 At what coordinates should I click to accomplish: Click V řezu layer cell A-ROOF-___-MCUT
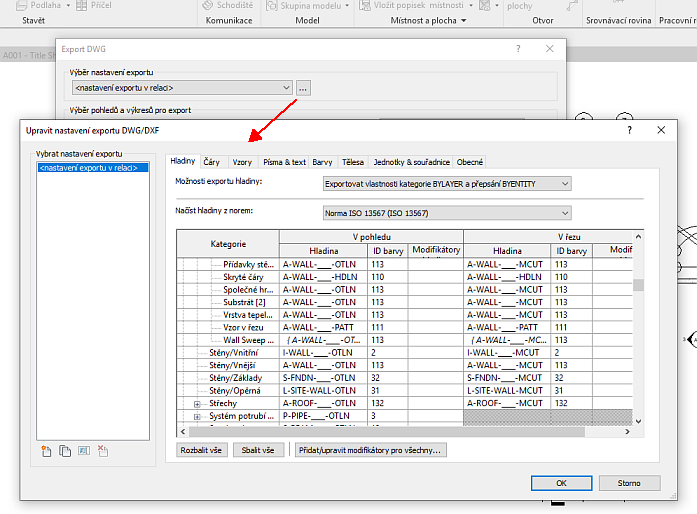(507, 403)
